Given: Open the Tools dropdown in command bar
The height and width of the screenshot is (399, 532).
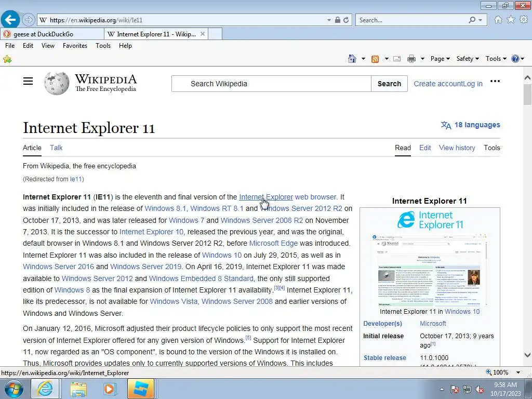Looking at the screenshot, I should click(496, 59).
